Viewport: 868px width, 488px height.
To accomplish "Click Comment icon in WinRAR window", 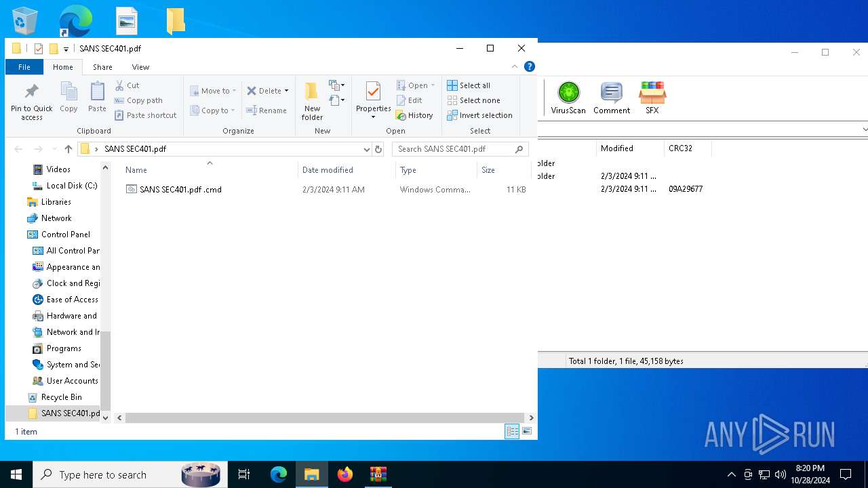I will pos(612,98).
